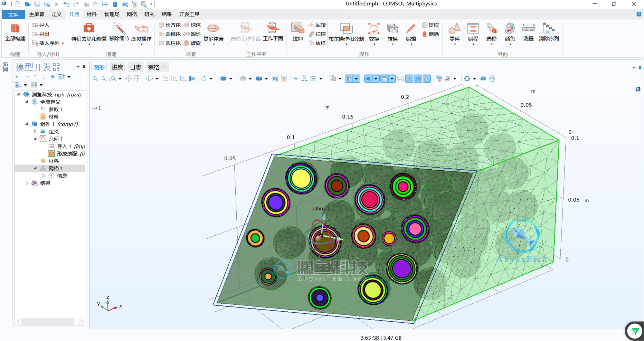Add a Cone (圆锥体) primitive
The image size is (644, 341).
170,34
